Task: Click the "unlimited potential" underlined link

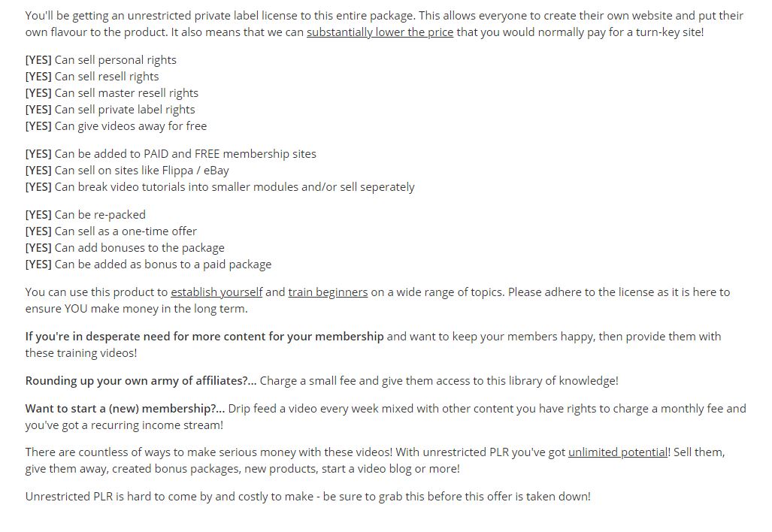Action: [618, 452]
